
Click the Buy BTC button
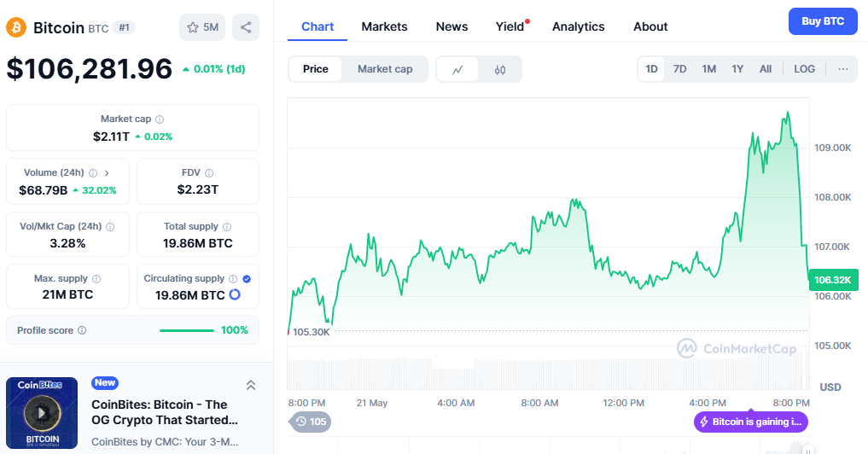click(x=823, y=21)
